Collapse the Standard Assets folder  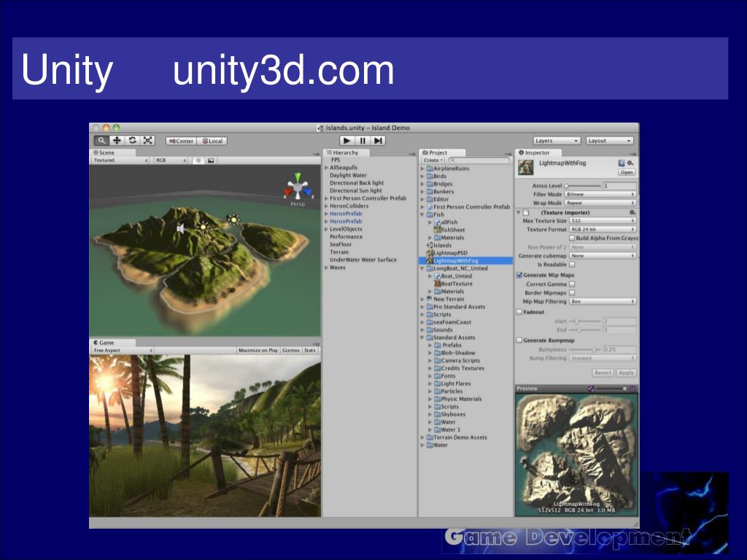pyautogui.click(x=422, y=338)
